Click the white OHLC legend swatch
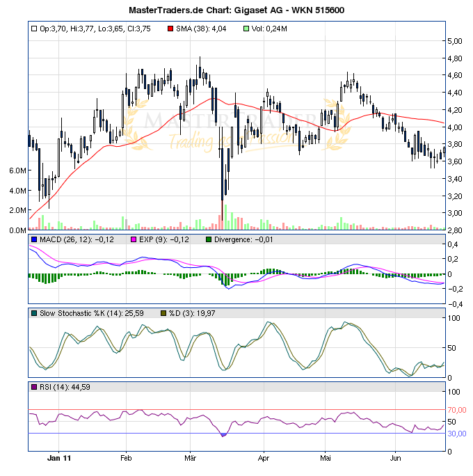The height and width of the screenshot is (476, 473). tap(34, 29)
